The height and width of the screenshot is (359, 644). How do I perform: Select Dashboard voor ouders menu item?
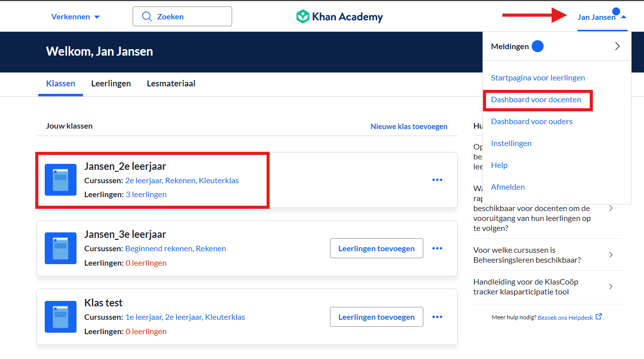coord(532,121)
